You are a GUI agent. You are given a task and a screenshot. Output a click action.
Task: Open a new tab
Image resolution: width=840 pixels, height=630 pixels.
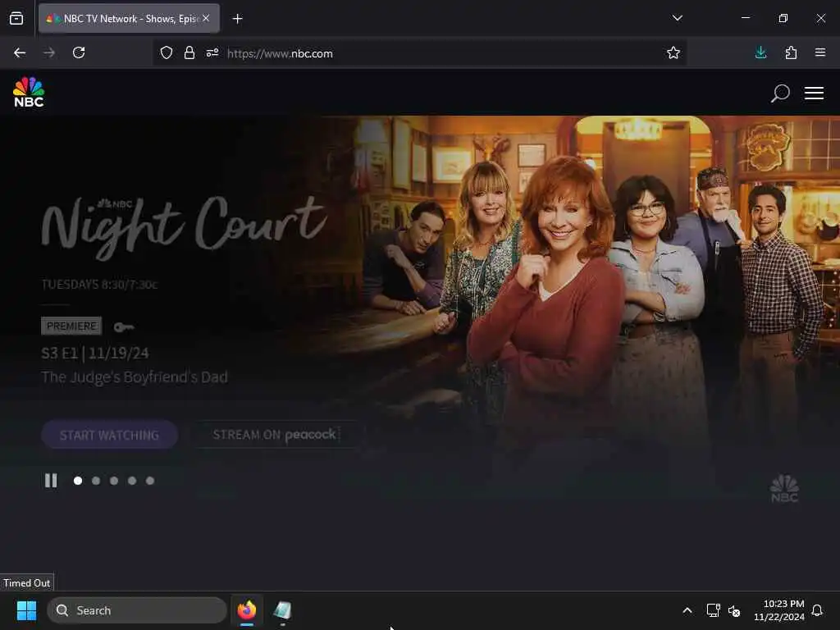tap(237, 18)
